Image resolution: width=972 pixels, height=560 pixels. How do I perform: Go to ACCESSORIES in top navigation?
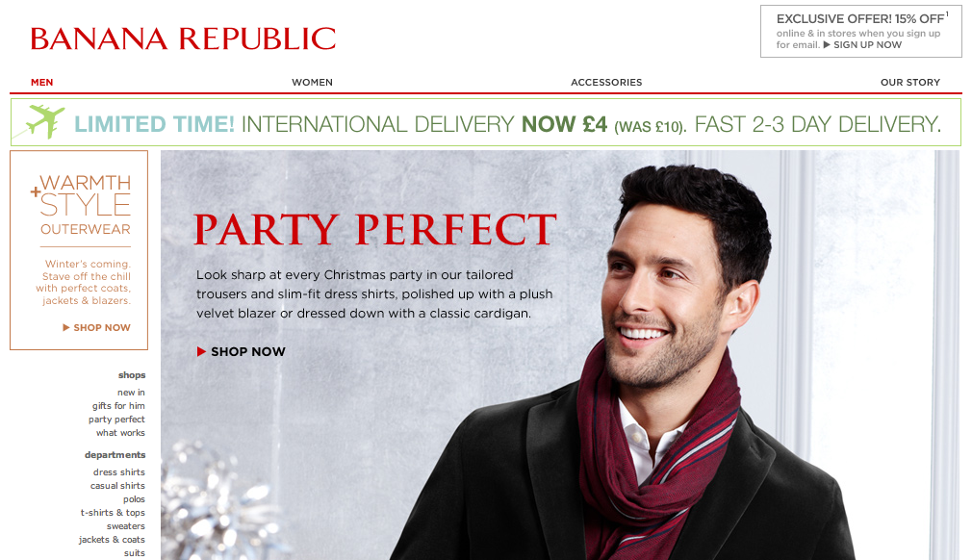click(x=606, y=83)
